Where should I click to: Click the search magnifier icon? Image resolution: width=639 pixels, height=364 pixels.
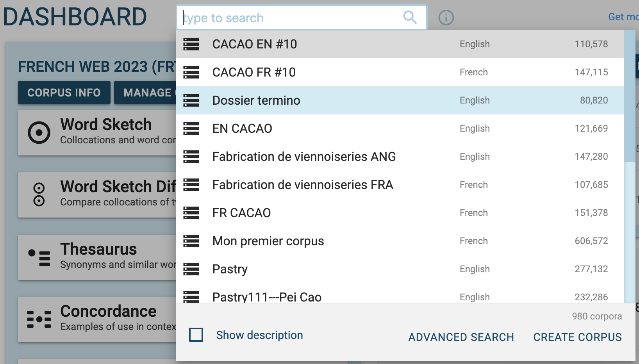pos(410,17)
